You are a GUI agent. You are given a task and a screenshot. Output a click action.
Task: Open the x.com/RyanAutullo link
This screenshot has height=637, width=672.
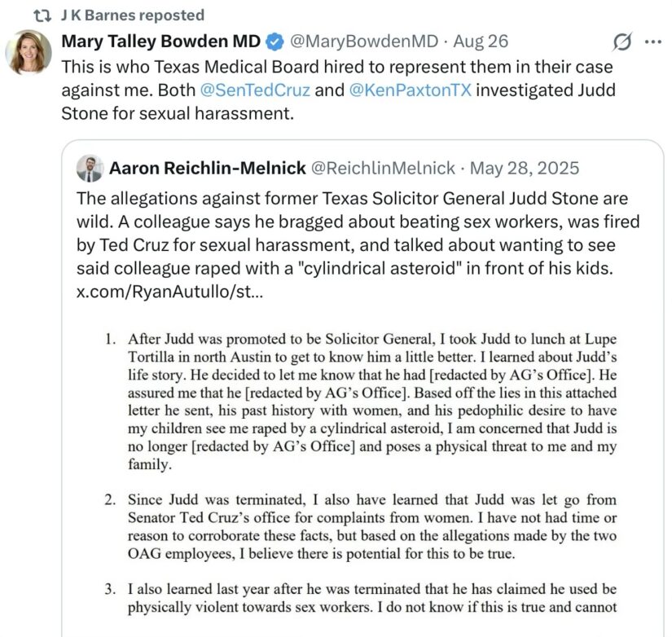pyautogui.click(x=169, y=292)
